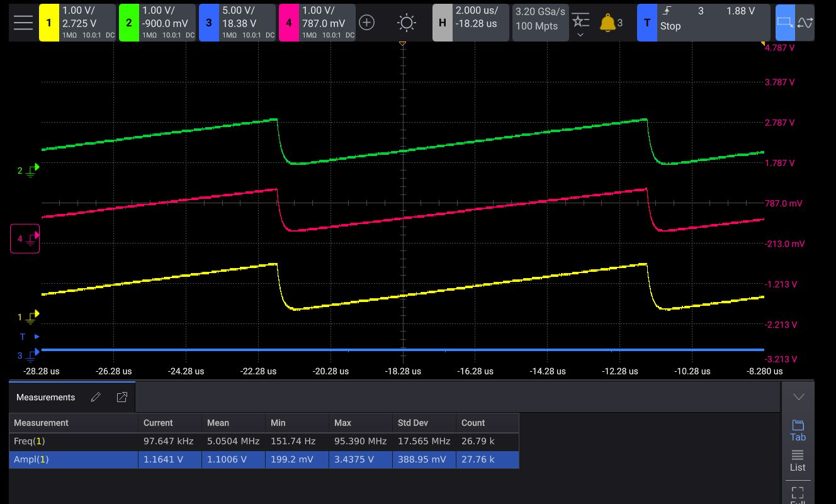
Task: Toggle channel 1 yellow badge
Action: coord(49,23)
